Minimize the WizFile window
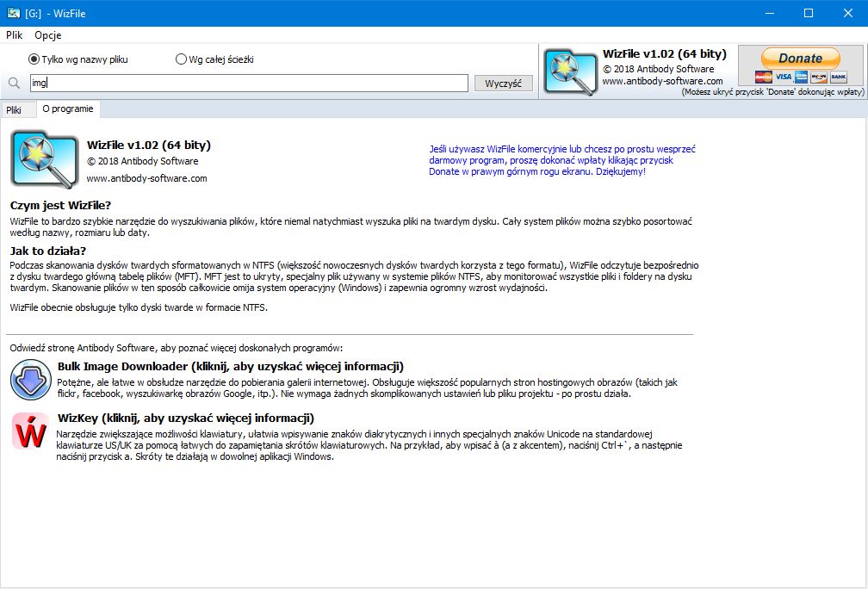868x589 pixels. 769,13
